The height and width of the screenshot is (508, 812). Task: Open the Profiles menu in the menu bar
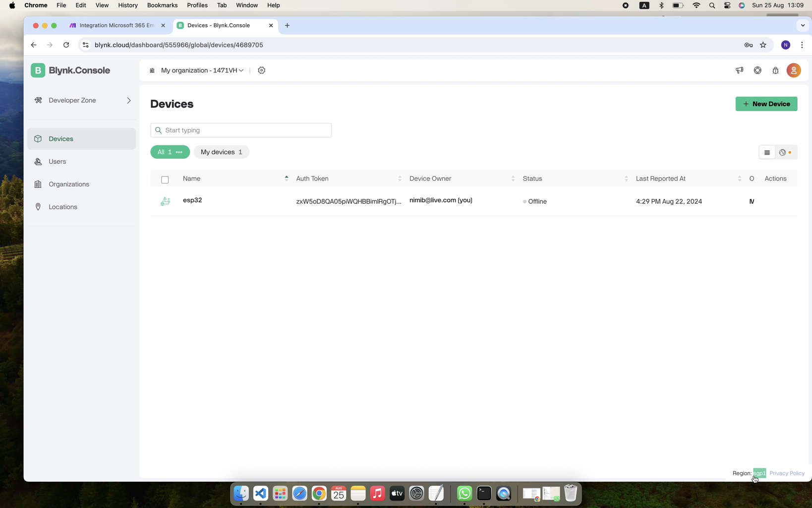pyautogui.click(x=197, y=5)
